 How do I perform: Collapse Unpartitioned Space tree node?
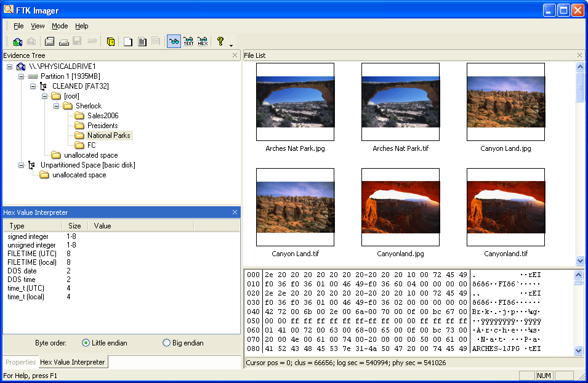22,165
